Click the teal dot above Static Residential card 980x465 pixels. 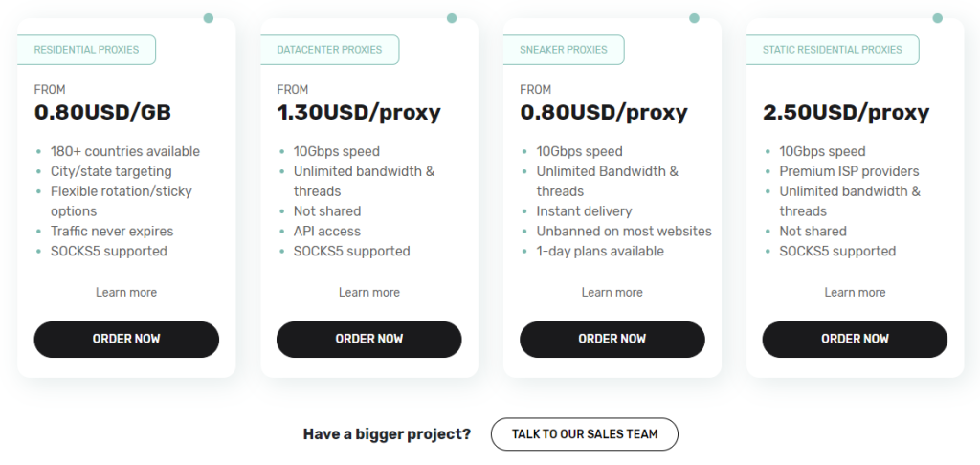click(937, 18)
